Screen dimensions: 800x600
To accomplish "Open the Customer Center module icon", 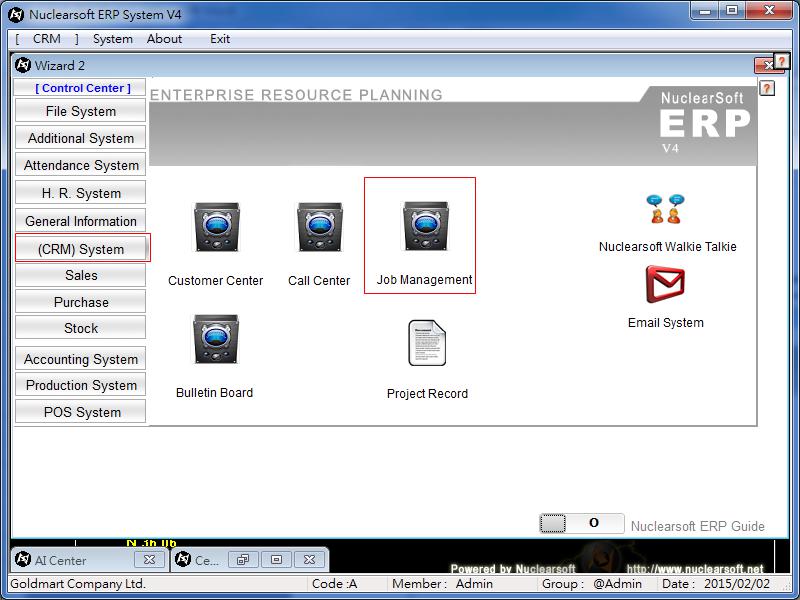I will pyautogui.click(x=216, y=227).
